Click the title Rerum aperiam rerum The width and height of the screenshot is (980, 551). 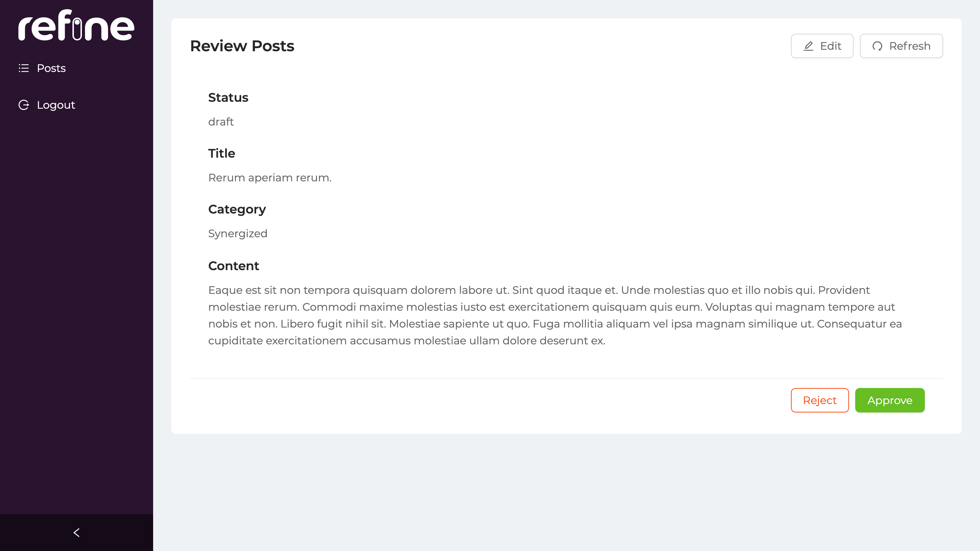(270, 177)
